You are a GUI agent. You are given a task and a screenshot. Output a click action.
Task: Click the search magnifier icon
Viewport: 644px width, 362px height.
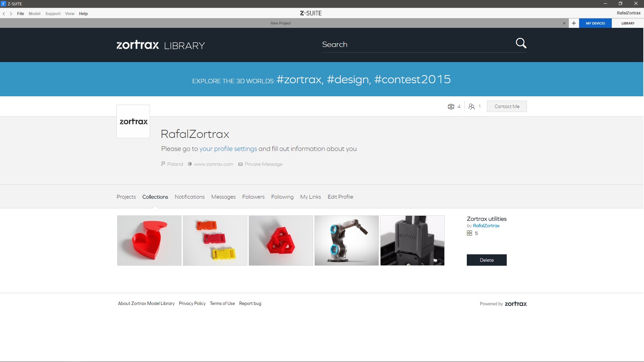click(x=521, y=43)
